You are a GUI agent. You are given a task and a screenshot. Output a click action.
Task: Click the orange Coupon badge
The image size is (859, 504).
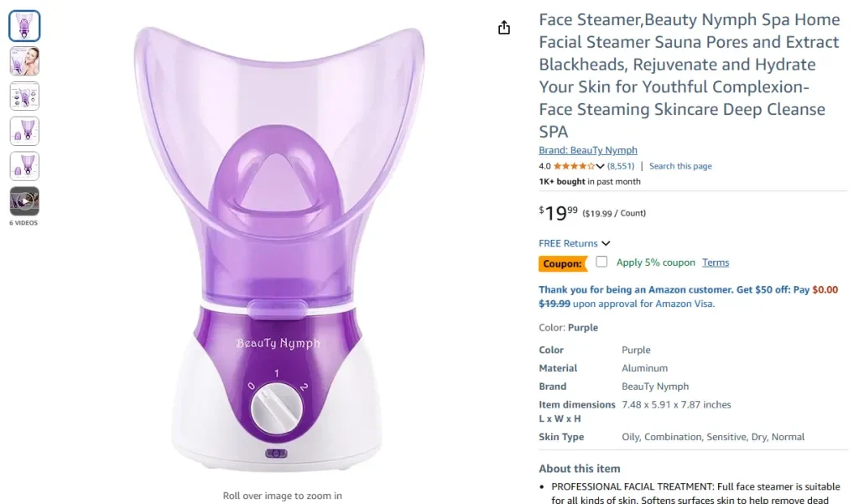coord(562,262)
